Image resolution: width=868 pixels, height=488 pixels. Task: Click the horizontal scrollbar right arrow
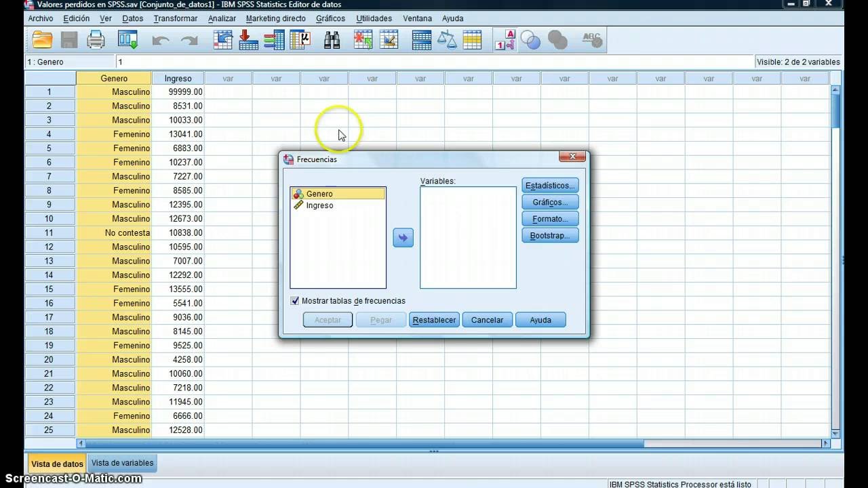click(x=826, y=443)
